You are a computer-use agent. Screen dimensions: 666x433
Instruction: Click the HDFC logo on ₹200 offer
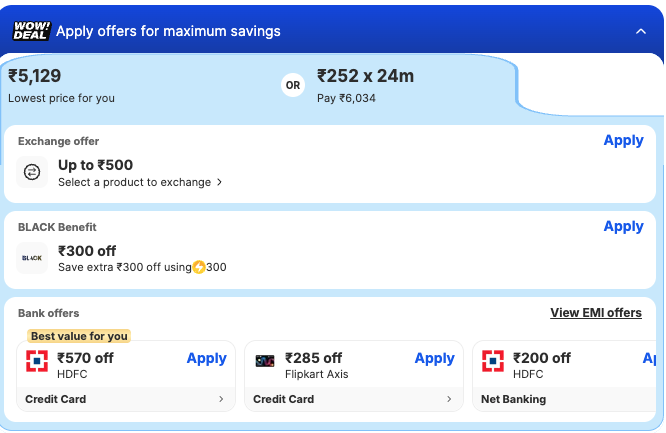click(493, 362)
